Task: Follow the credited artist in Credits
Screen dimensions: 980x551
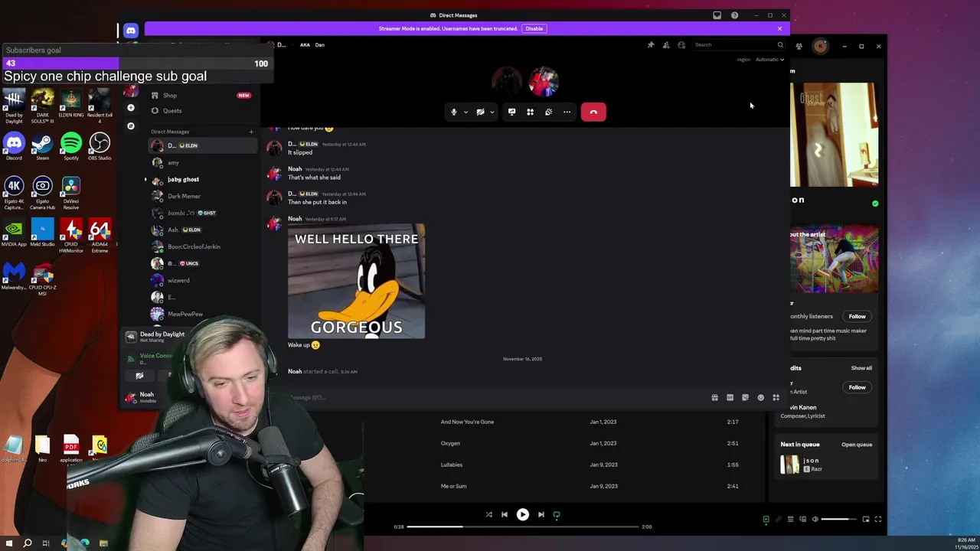Action: [x=857, y=387]
